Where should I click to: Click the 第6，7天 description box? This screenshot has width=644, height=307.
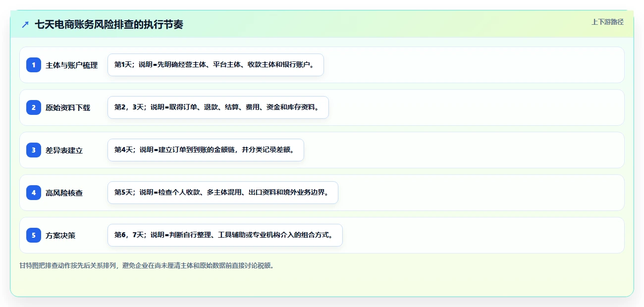[x=225, y=235]
